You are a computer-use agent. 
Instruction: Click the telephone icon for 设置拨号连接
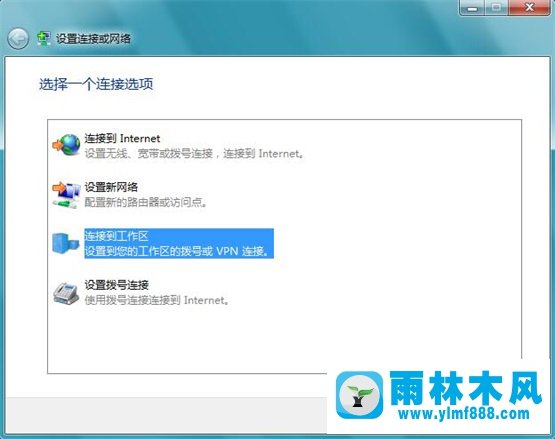coord(66,293)
